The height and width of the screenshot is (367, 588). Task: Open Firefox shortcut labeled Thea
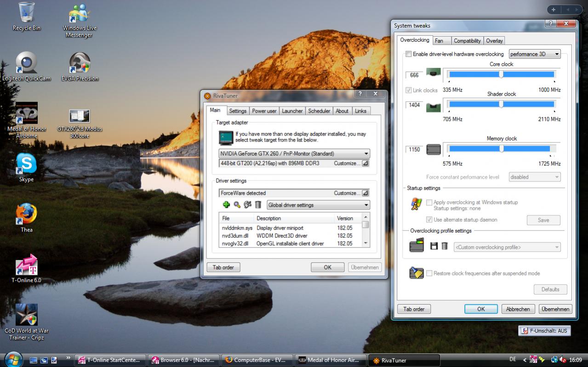[x=26, y=218]
